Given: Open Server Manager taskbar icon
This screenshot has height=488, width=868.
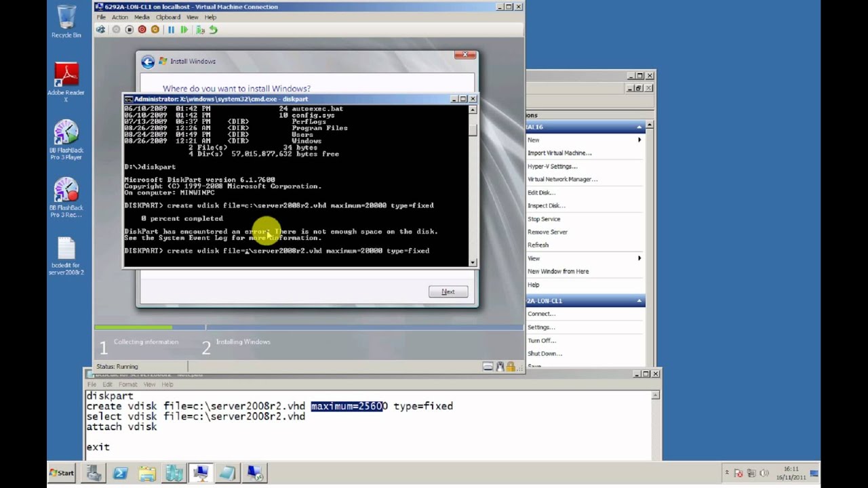Looking at the screenshot, I should click(x=94, y=473).
